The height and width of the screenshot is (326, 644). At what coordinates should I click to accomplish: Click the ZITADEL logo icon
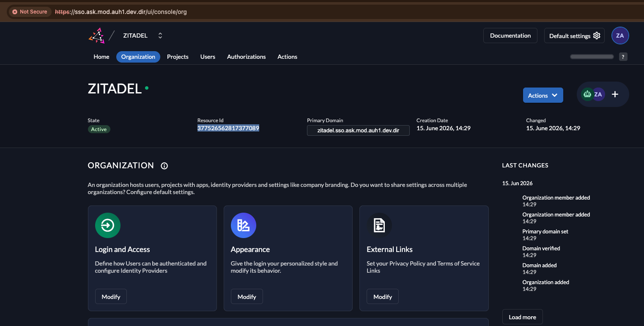[x=96, y=36]
